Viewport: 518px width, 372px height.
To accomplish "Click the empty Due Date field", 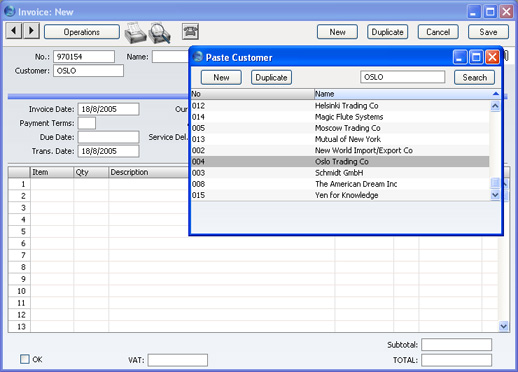I will click(x=108, y=137).
